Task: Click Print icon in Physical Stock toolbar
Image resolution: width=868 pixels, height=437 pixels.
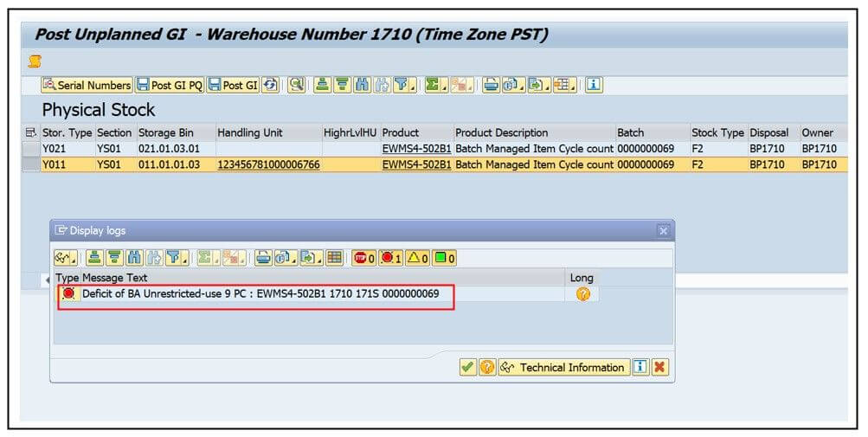Action: (x=491, y=85)
